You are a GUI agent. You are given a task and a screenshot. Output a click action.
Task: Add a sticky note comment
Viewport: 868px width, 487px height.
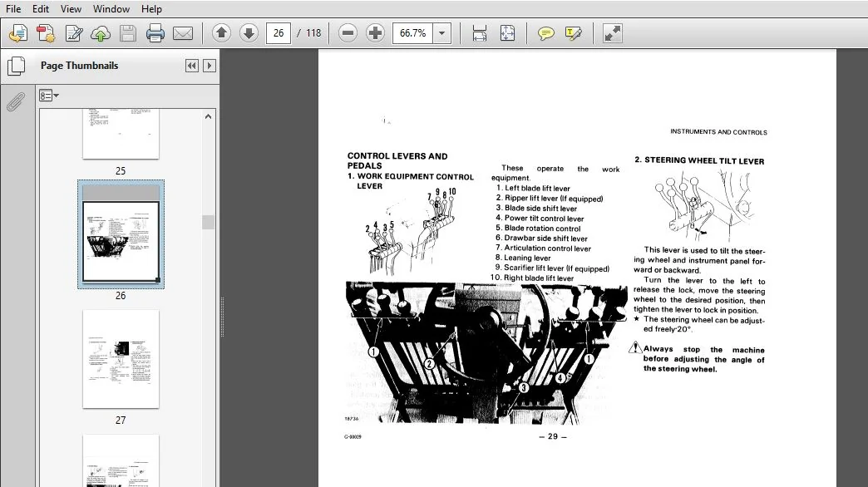tap(545, 33)
